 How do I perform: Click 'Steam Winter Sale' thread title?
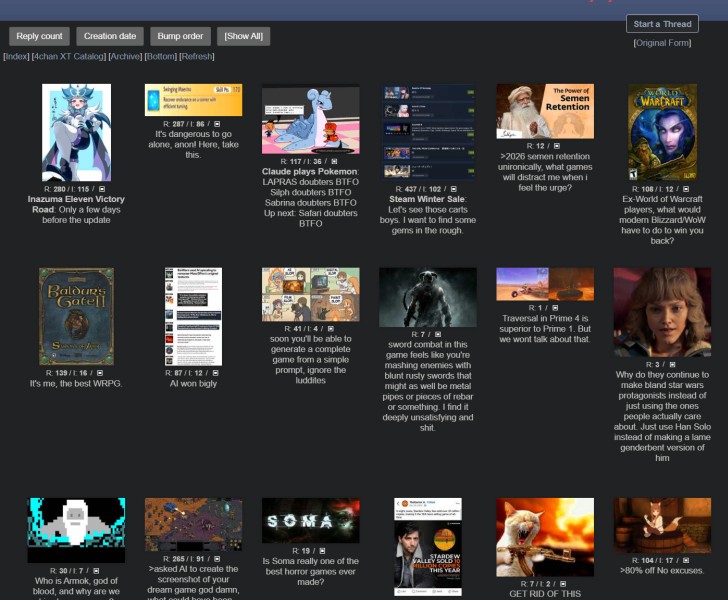tap(427, 199)
